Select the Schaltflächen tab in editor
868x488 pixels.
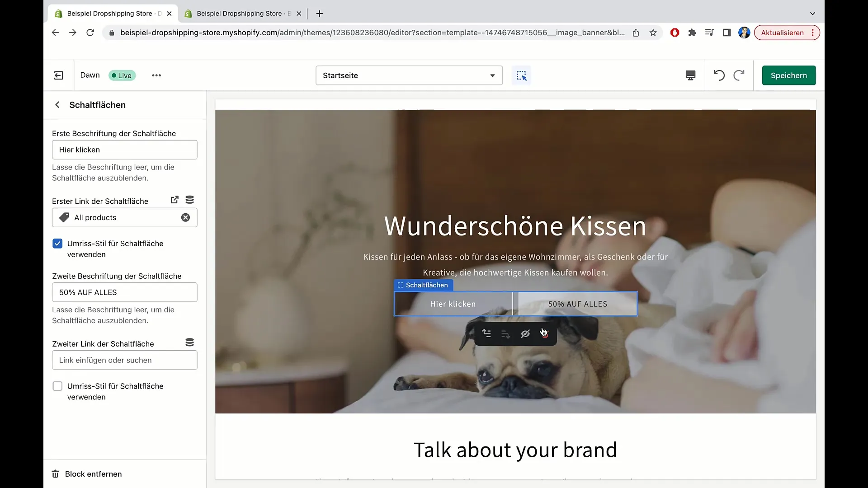[x=424, y=286]
